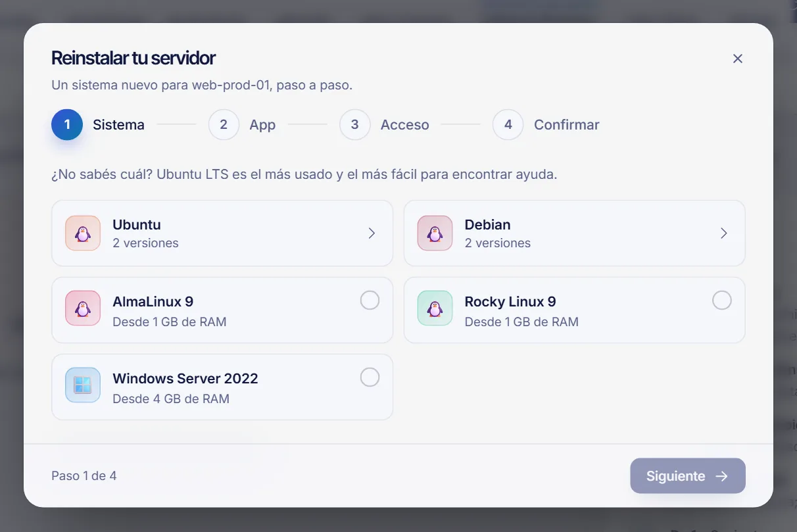797x532 pixels.
Task: Click the Rocky Linux 9 name text
Action: point(510,302)
